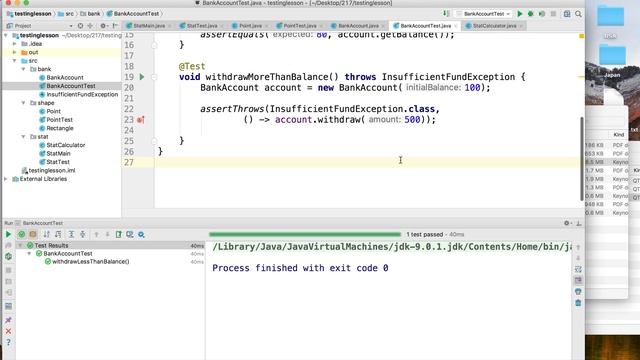
Task: Switch to BankAccount.java tab
Action: (x=358, y=26)
